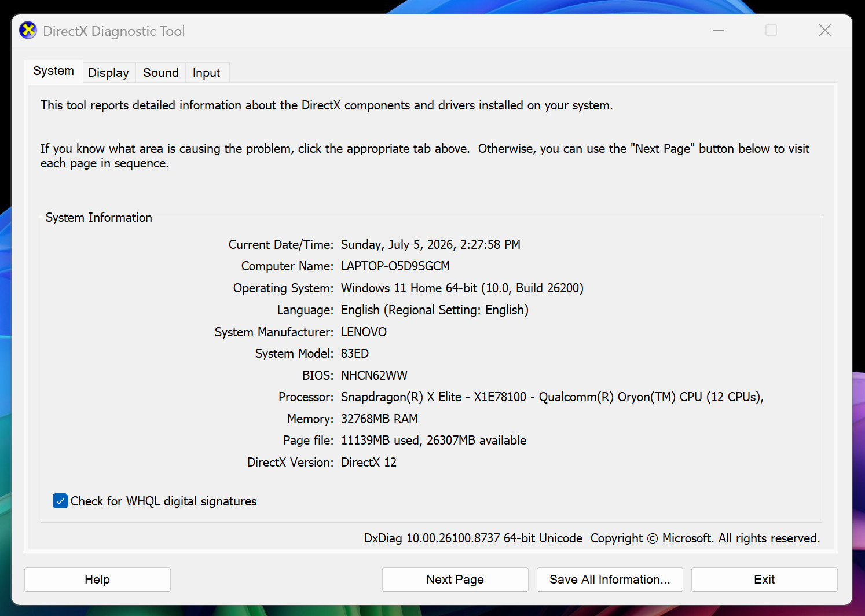Image resolution: width=865 pixels, height=616 pixels.
Task: Open the Display tab
Action: tap(108, 73)
